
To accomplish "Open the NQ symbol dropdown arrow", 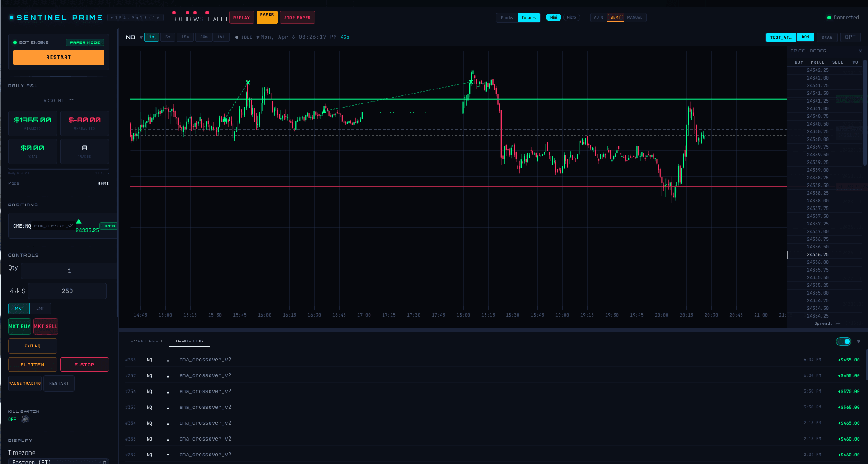I will pyautogui.click(x=141, y=37).
